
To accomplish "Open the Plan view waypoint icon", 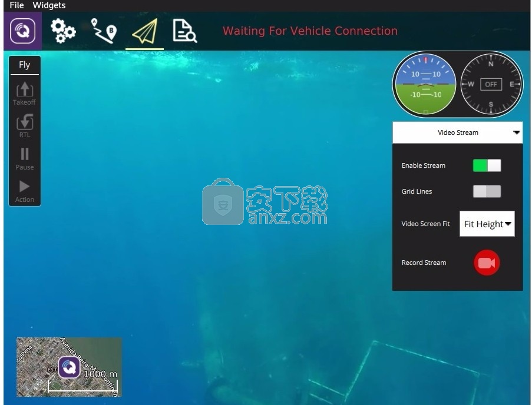I will [x=104, y=31].
